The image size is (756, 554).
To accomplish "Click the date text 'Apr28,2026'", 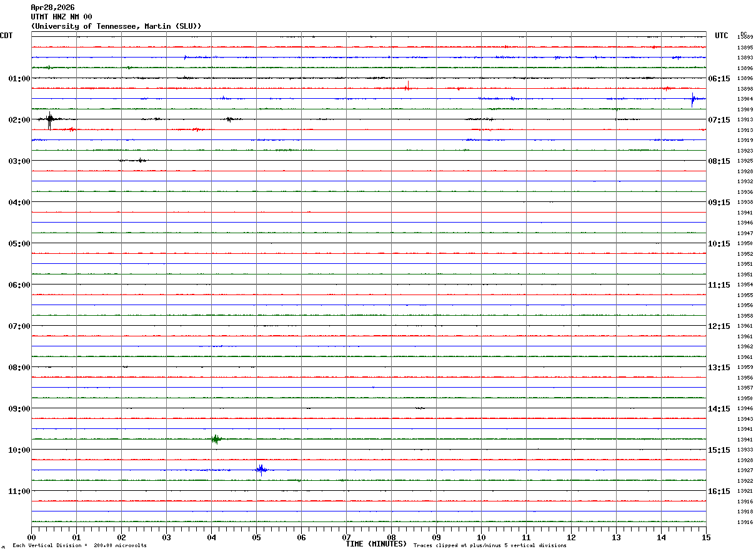I will (52, 8).
